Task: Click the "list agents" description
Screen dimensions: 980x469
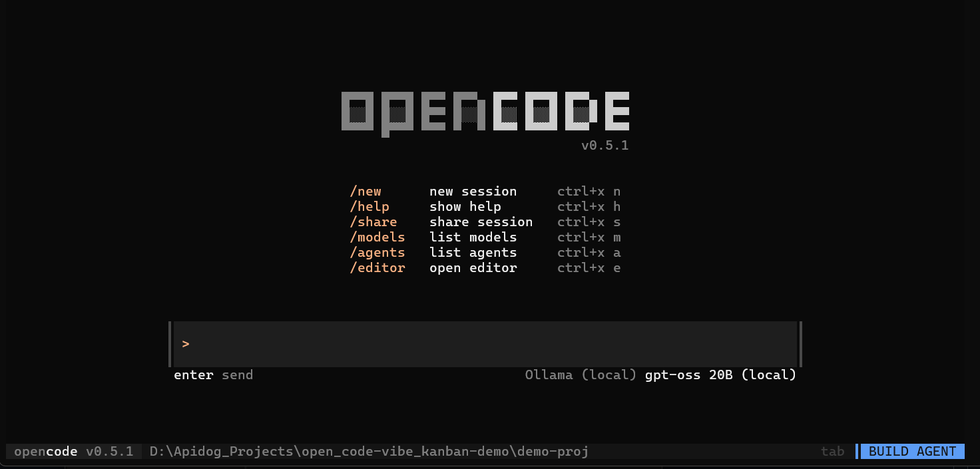Action: 473,253
